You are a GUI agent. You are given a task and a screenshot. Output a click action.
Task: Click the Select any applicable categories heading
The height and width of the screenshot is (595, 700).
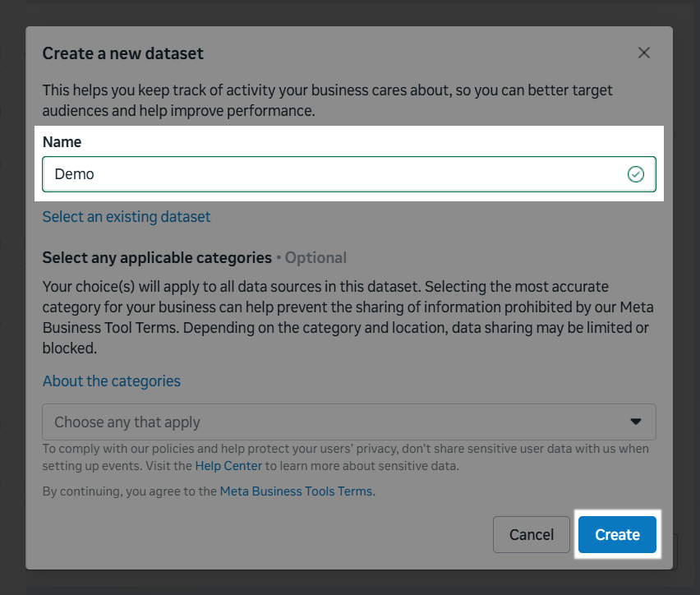tap(157, 258)
